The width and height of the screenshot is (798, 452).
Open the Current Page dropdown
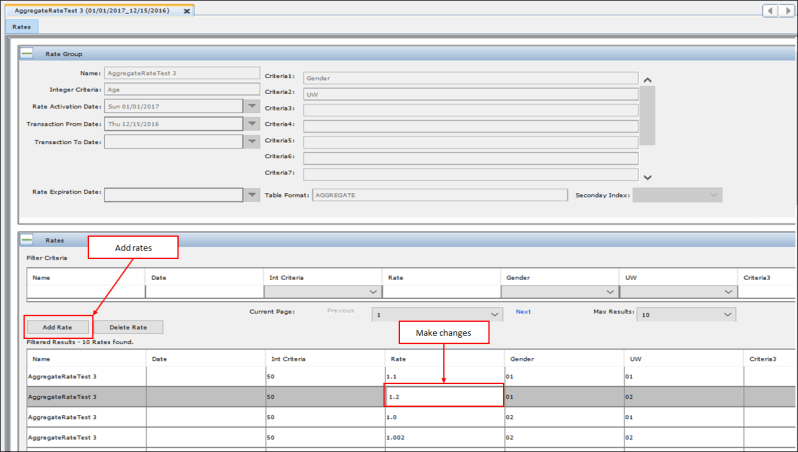coord(437,315)
